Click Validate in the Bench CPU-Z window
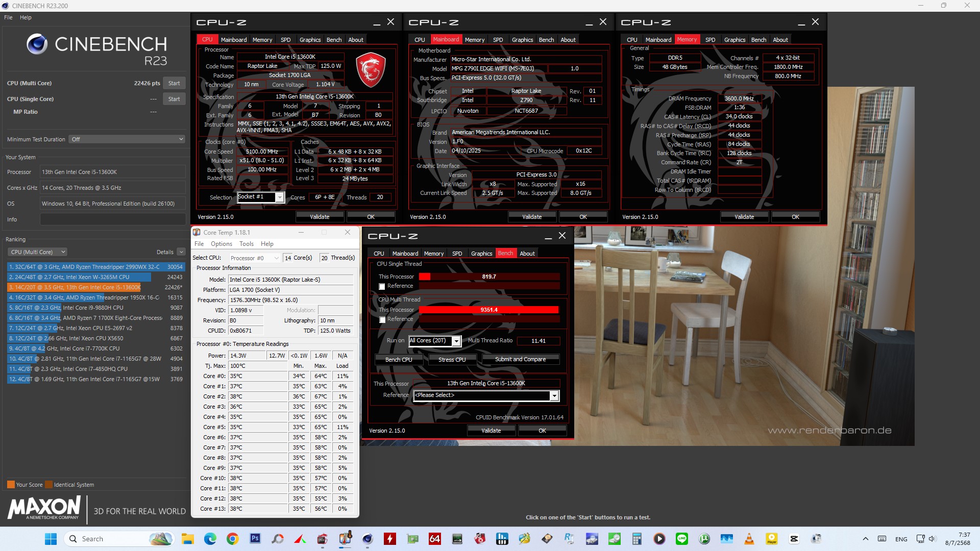 [491, 431]
